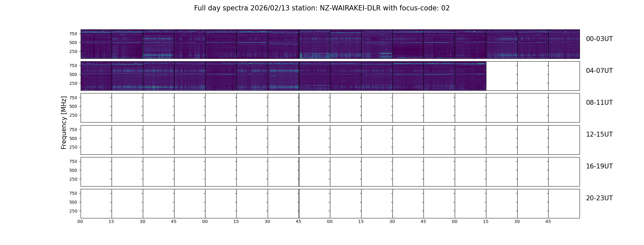Click the 750 tick of the 04-07UT row
644x245 pixels.
coord(73,66)
